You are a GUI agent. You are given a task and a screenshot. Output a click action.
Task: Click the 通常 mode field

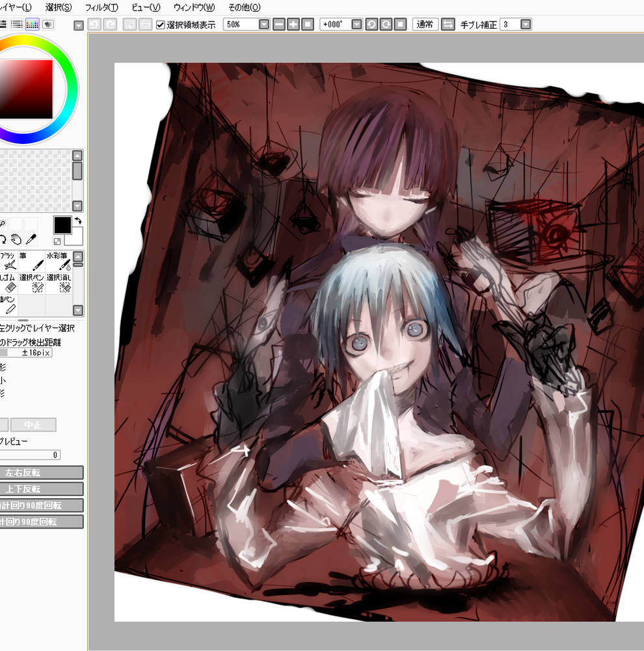tap(425, 25)
